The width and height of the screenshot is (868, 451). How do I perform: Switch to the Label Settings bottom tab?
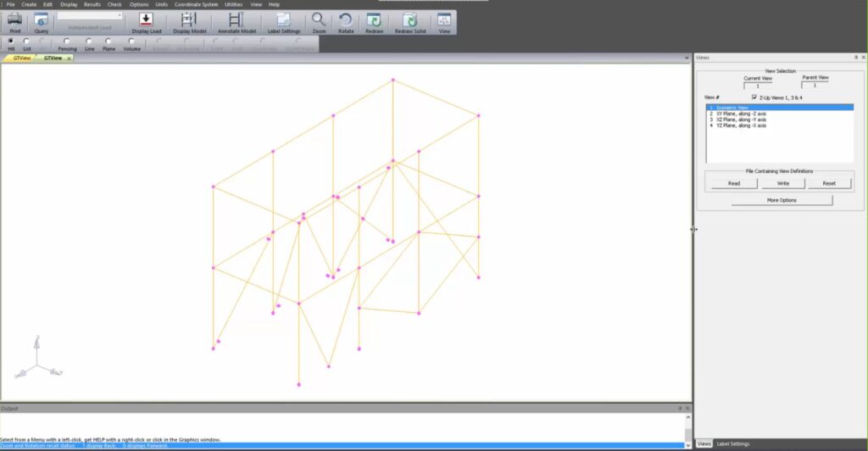(x=733, y=444)
